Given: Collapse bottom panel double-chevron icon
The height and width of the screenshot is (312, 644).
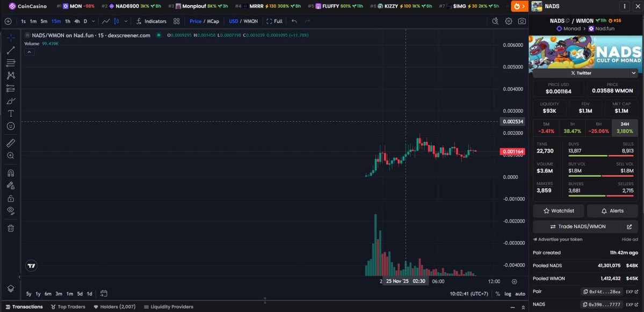Looking at the screenshot, I should pyautogui.click(x=523, y=307).
